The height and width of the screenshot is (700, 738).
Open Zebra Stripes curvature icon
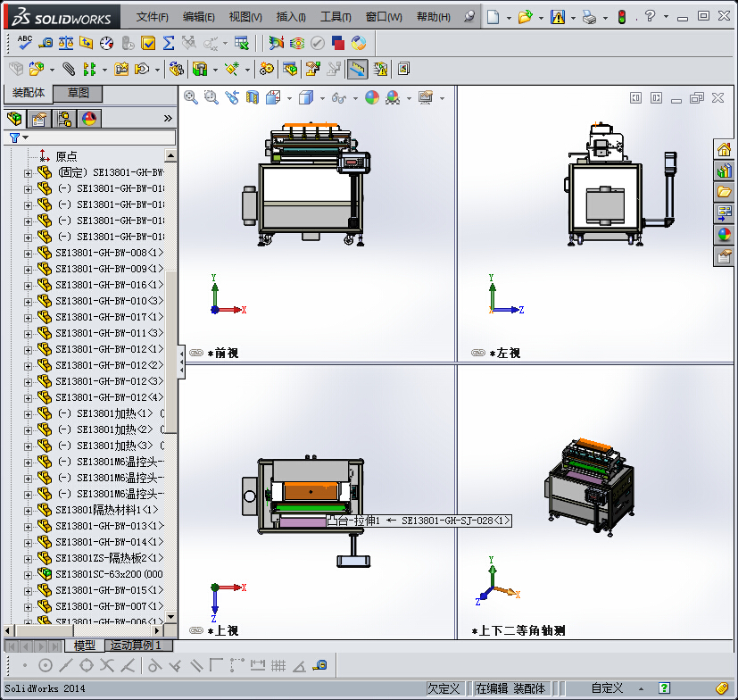[x=297, y=44]
